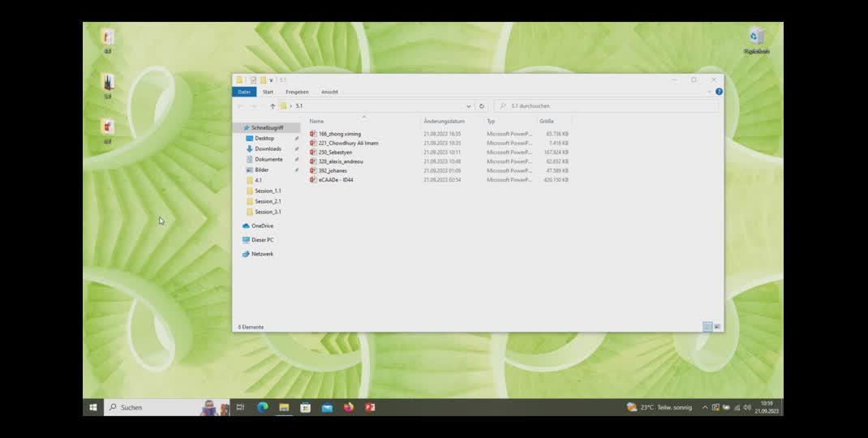Launch Firefox from the taskbar
The width and height of the screenshot is (868, 438).
coord(349,407)
